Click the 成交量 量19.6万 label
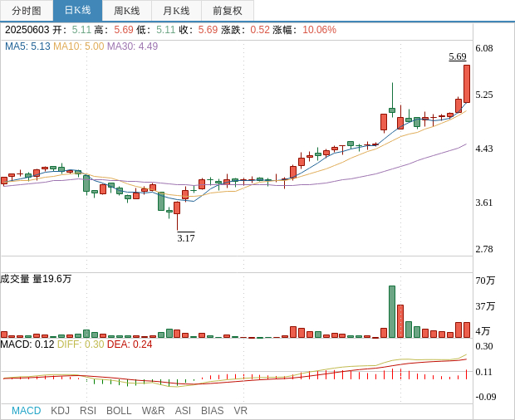The height and width of the screenshot is (420, 515). tap(36, 279)
